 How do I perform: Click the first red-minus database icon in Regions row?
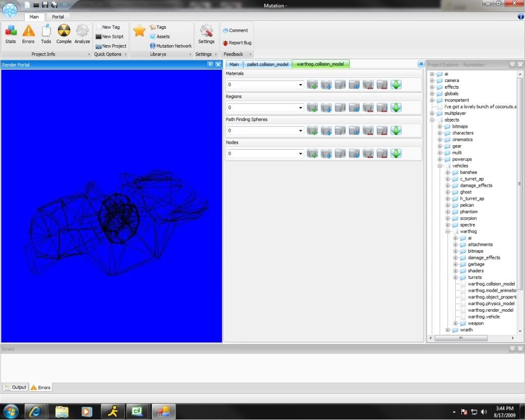point(368,108)
